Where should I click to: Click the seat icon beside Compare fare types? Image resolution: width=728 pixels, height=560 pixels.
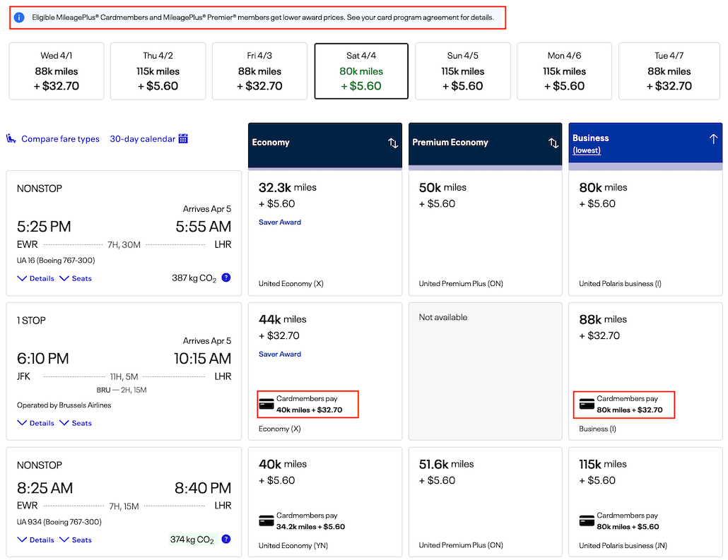pyautogui.click(x=11, y=139)
